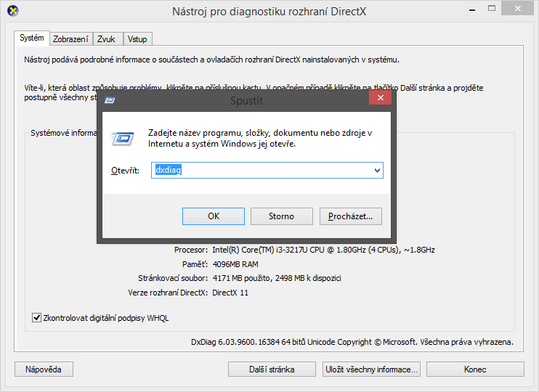Click the processor value Intel(R) Core(TM) i3-3217U

tap(323, 250)
